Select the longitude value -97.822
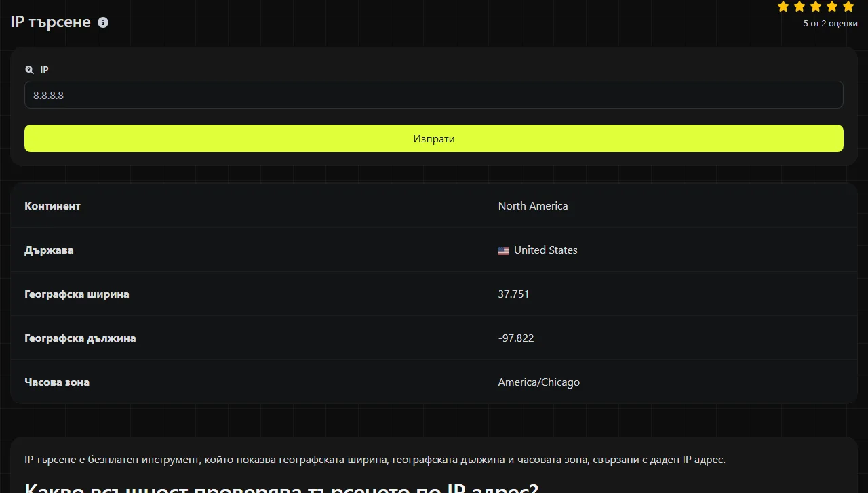868x493 pixels. point(516,338)
